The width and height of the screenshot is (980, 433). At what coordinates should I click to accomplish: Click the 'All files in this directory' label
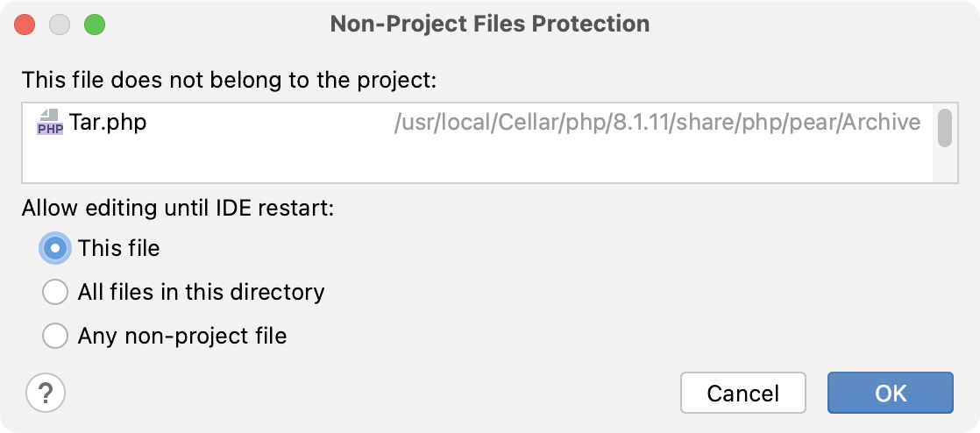(x=201, y=292)
